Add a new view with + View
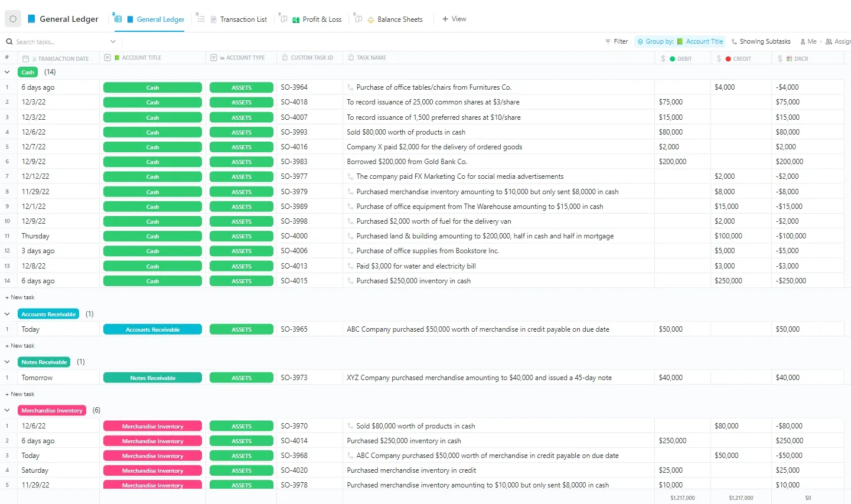The image size is (851, 504). pyautogui.click(x=454, y=19)
